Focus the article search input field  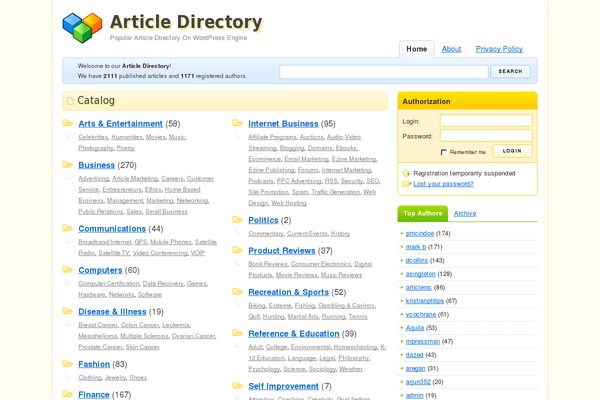[x=384, y=72]
